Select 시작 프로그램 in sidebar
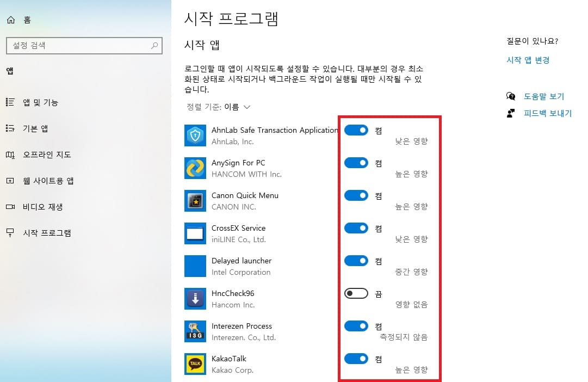Viewport: 588px width, 382px height. (47, 233)
